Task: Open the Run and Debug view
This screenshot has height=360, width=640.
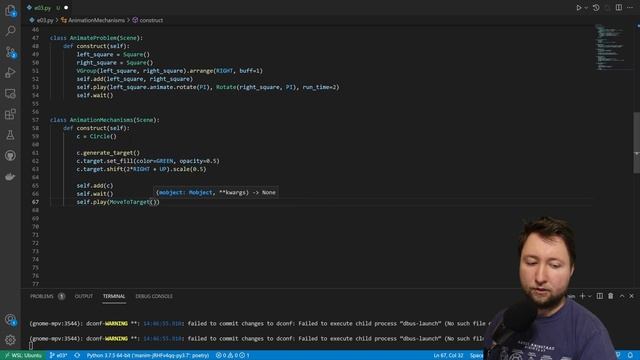Action: [10, 73]
